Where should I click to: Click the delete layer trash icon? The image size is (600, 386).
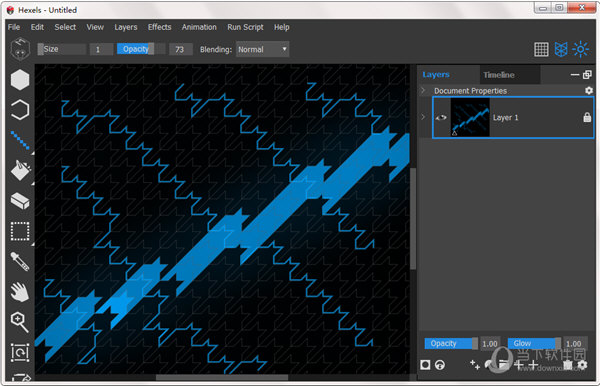[568, 365]
